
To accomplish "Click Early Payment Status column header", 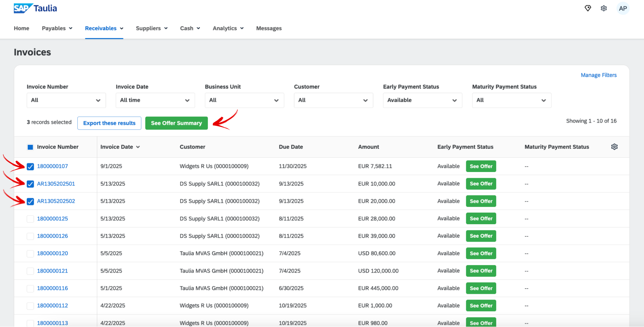I will pos(465,147).
